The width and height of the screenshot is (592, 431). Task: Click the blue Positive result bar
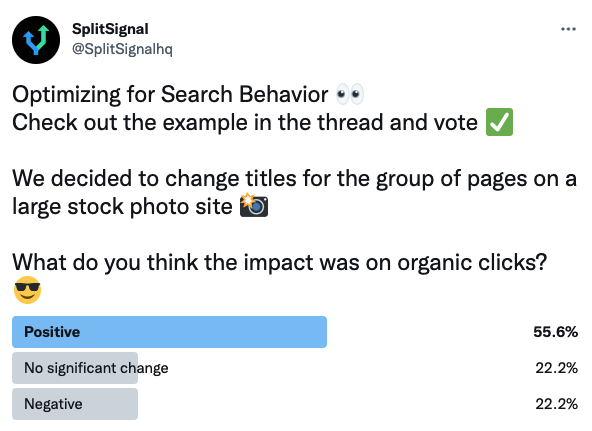(170, 332)
